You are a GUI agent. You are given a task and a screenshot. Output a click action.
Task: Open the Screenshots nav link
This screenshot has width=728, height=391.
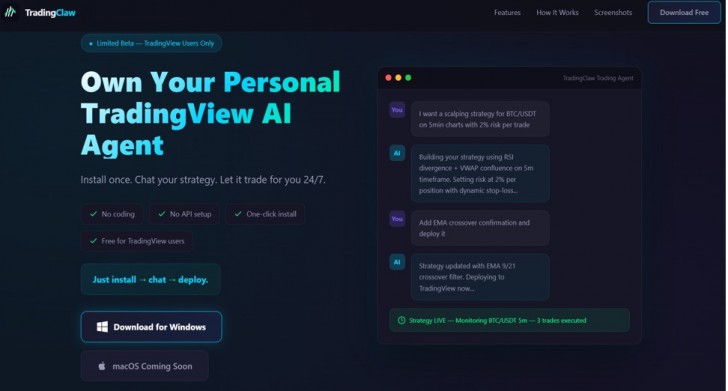[x=613, y=13]
